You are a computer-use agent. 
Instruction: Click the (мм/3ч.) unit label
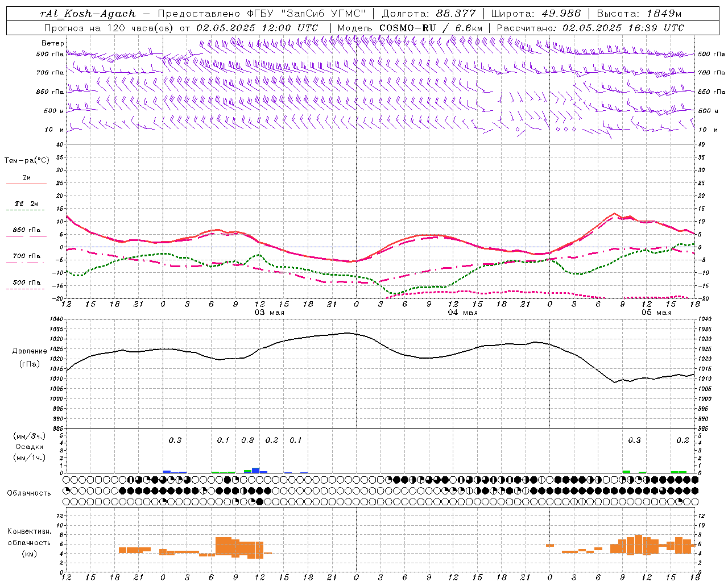pyautogui.click(x=30, y=436)
